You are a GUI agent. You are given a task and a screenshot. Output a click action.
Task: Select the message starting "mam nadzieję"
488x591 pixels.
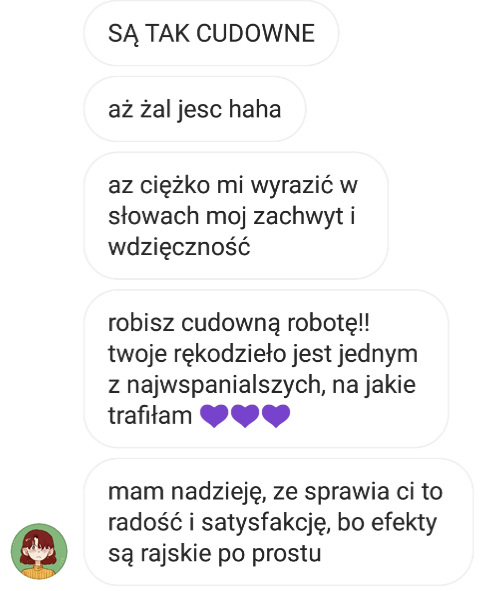[278, 522]
